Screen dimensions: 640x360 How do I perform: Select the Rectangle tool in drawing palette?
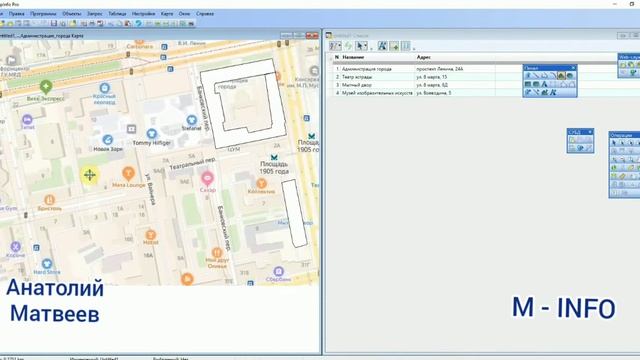528,84
